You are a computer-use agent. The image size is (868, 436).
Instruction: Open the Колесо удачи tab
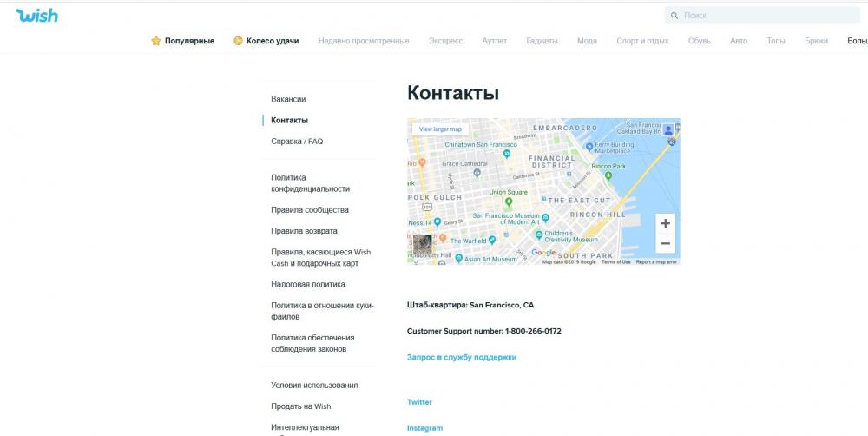(x=273, y=41)
